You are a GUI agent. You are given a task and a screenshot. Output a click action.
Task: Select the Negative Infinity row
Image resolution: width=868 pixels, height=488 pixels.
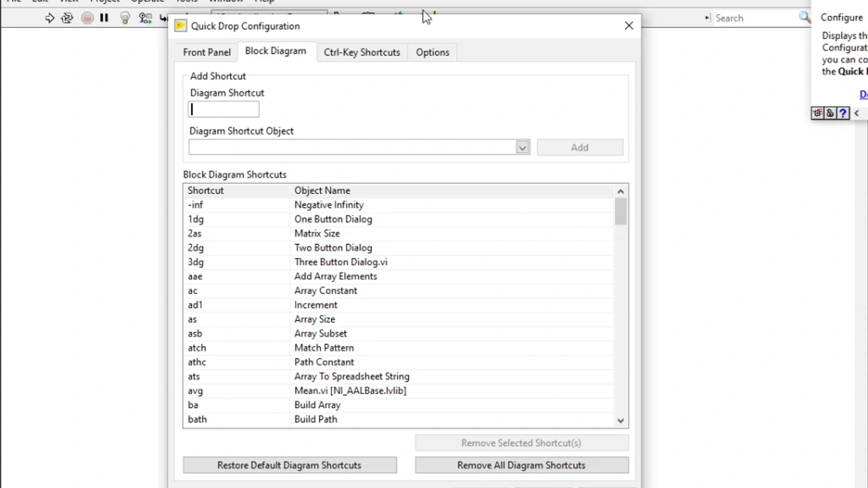pos(399,205)
